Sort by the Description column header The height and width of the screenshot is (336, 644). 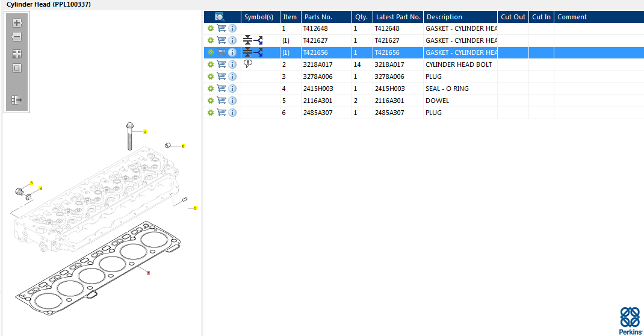pos(460,17)
